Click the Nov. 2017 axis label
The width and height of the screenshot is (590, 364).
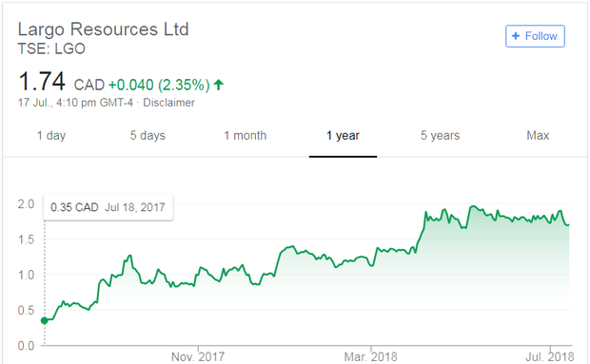click(198, 356)
